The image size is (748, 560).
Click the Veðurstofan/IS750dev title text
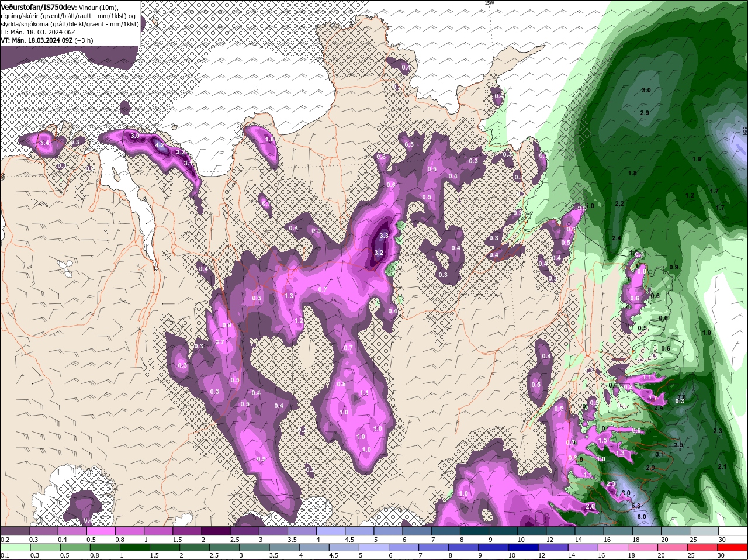pos(38,6)
